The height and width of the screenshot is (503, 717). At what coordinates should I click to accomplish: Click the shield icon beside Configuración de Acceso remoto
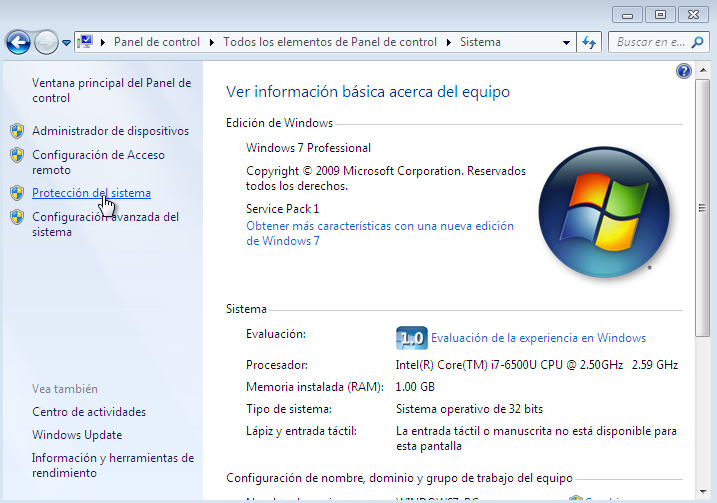pyautogui.click(x=17, y=155)
